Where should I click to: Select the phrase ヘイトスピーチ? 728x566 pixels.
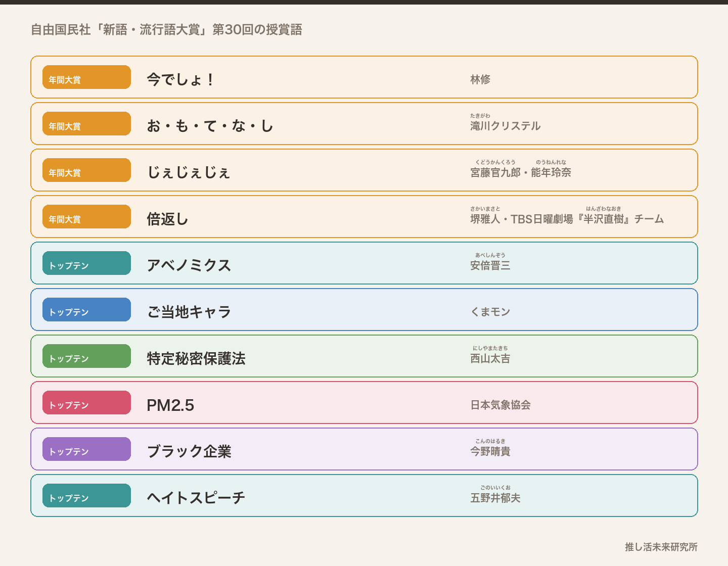coord(196,498)
